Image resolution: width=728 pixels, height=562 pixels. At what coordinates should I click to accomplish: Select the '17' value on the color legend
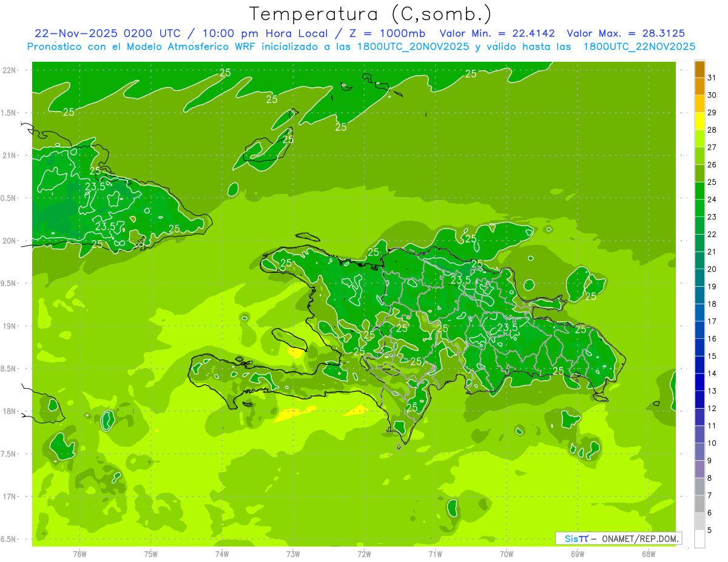[712, 321]
